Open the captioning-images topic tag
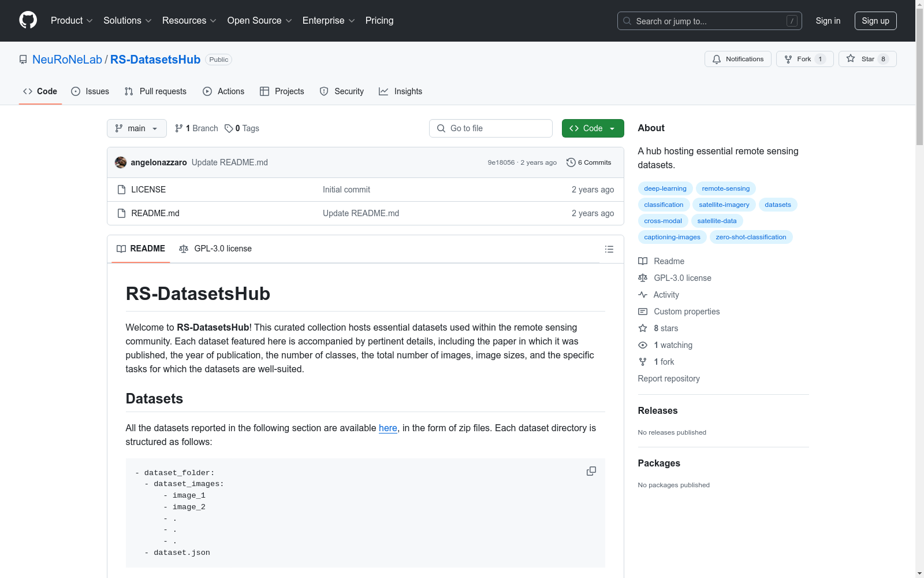Viewport: 924px width, 578px height. (x=672, y=237)
